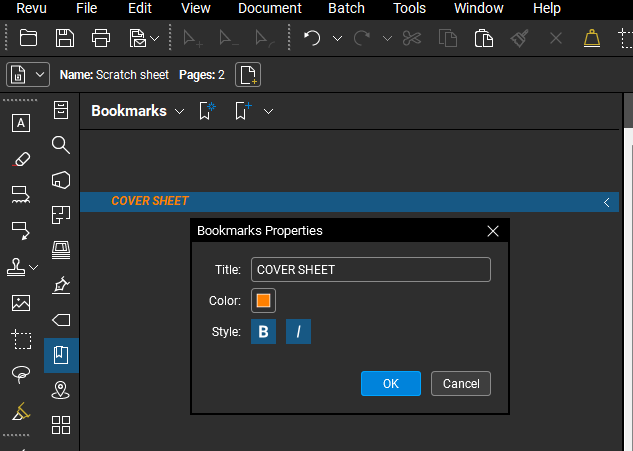The image size is (633, 451).
Task: Expand the Stamp tool dropdown arrow
Action: 34,267
